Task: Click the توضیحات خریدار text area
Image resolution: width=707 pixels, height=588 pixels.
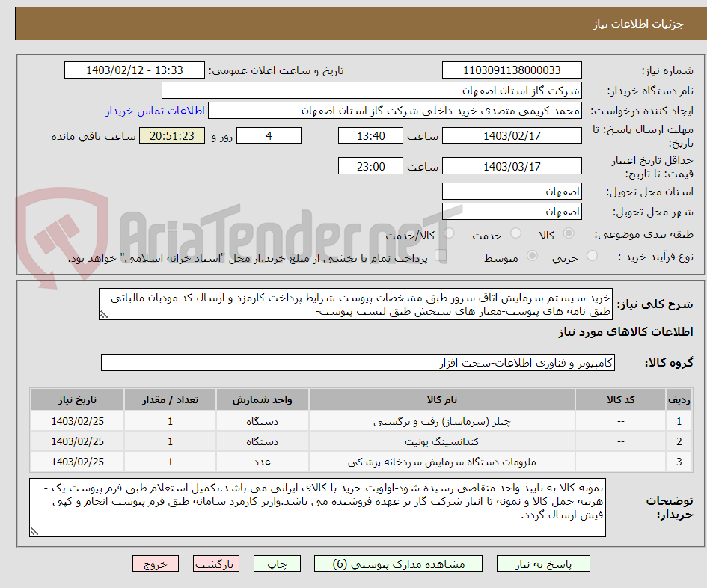Action: point(317,507)
